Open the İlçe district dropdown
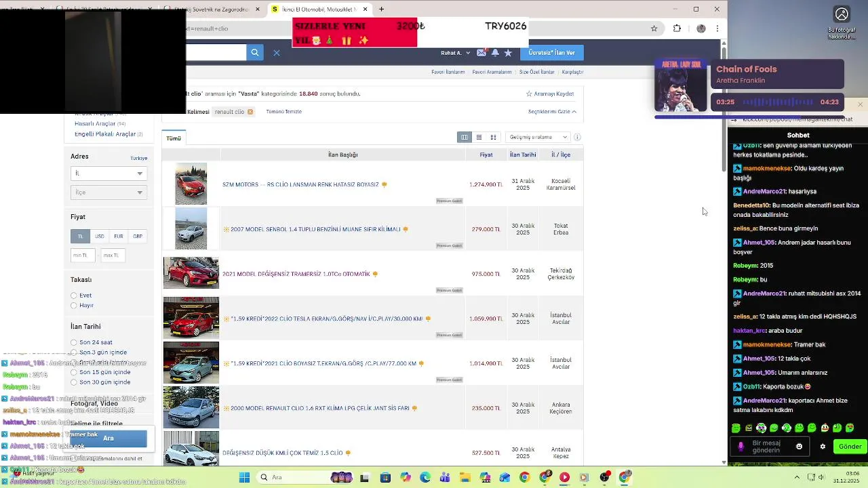The image size is (868, 488). (x=108, y=192)
